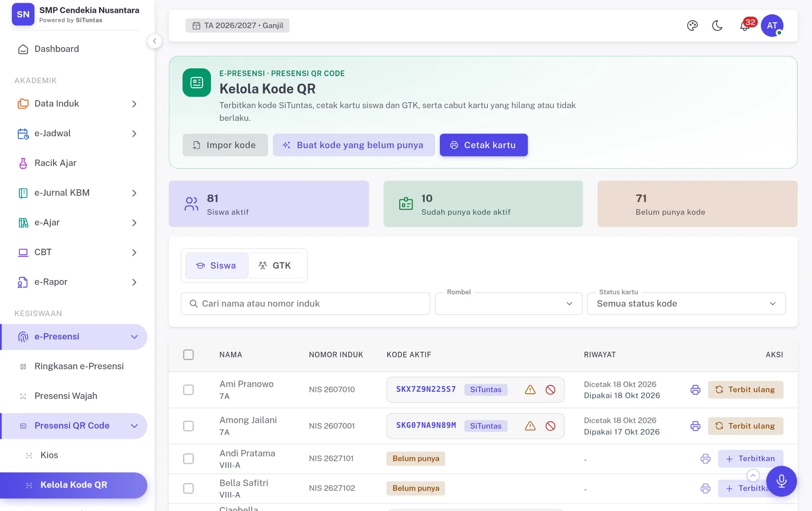Switch to the Siswa tab
Viewport: 812px width, 511px height.
[217, 265]
